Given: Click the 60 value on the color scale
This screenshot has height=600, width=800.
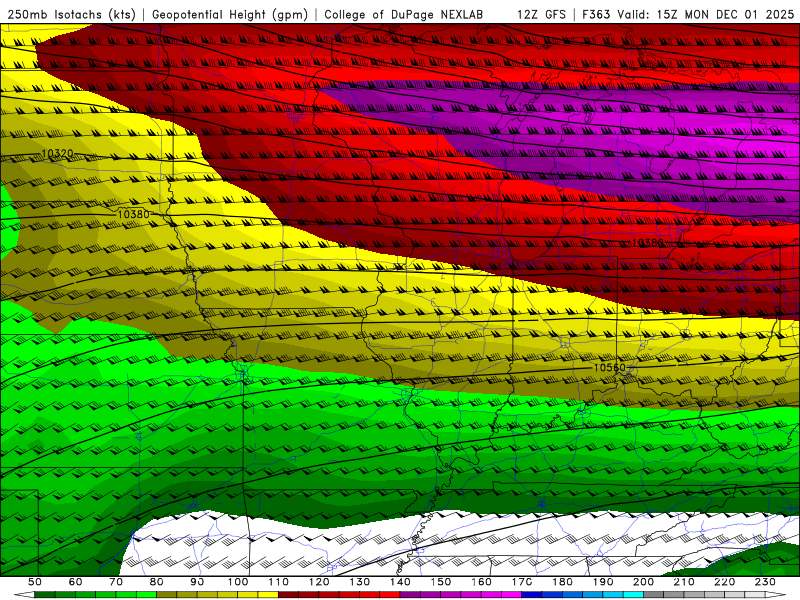Looking at the screenshot, I should tap(75, 582).
